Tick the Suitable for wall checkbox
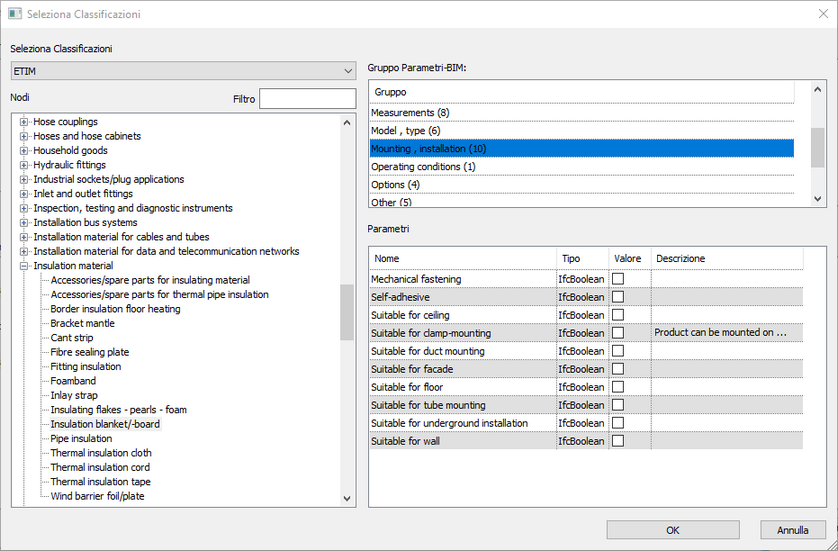Image resolution: width=838 pixels, height=551 pixels. tap(618, 441)
